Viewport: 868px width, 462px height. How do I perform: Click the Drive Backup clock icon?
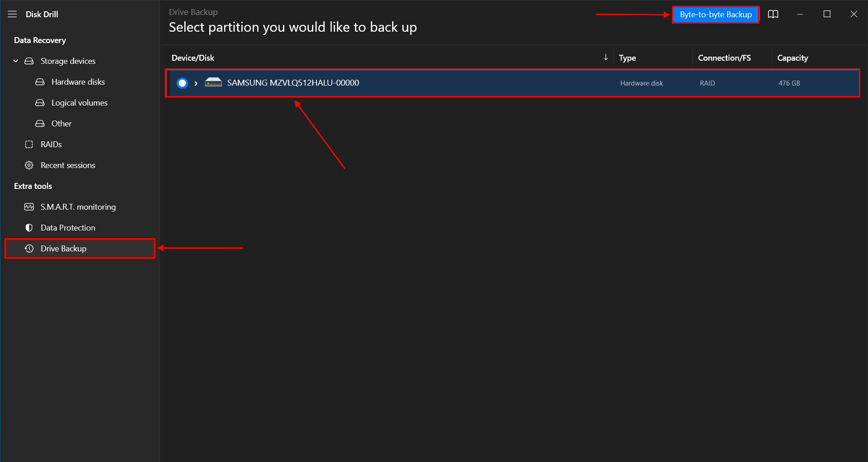tap(29, 248)
